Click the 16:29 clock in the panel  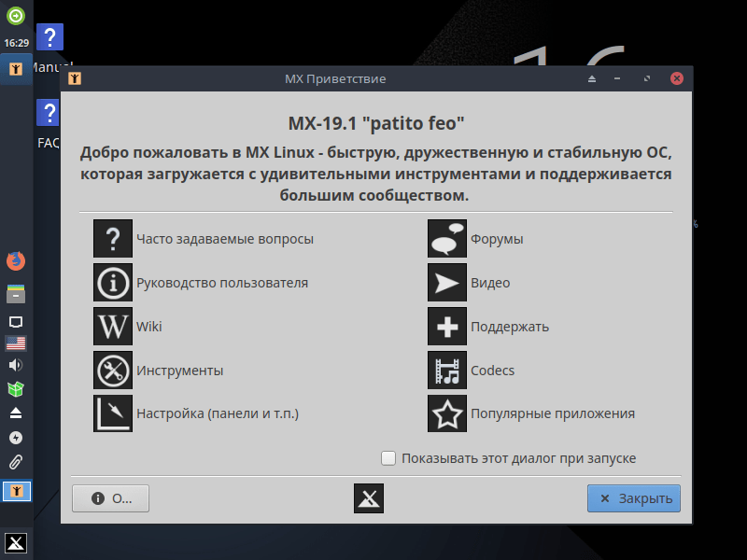[x=17, y=43]
